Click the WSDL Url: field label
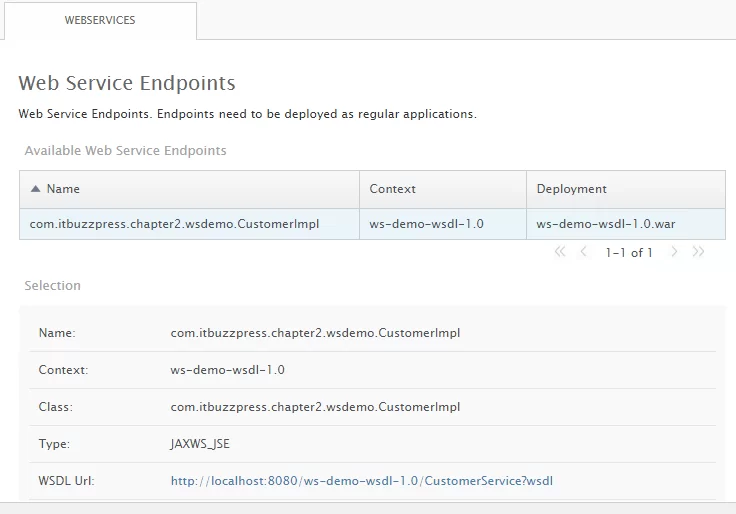This screenshot has width=736, height=514. point(66,481)
